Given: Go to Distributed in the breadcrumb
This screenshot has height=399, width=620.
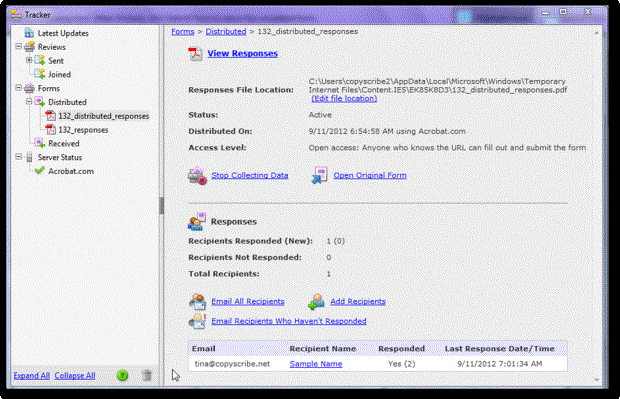Looking at the screenshot, I should pyautogui.click(x=226, y=32).
